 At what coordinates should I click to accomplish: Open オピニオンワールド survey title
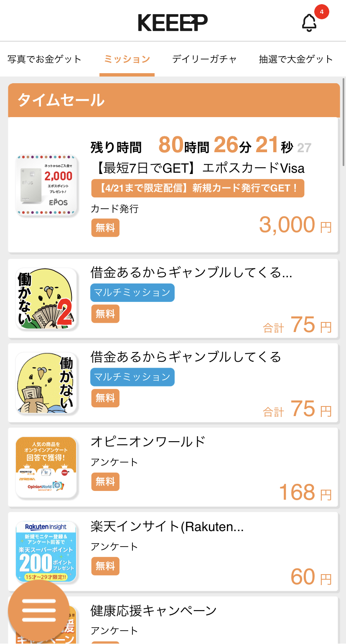(148, 442)
